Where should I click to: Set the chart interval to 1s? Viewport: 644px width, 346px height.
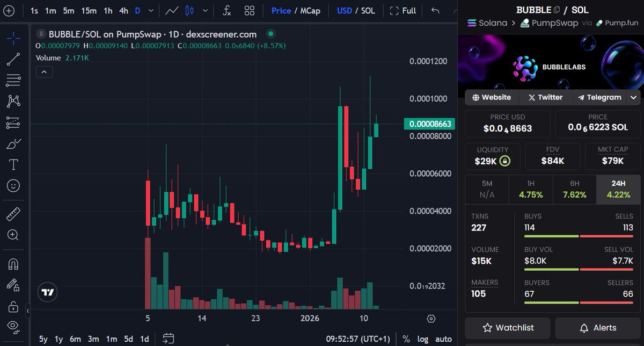coord(34,10)
